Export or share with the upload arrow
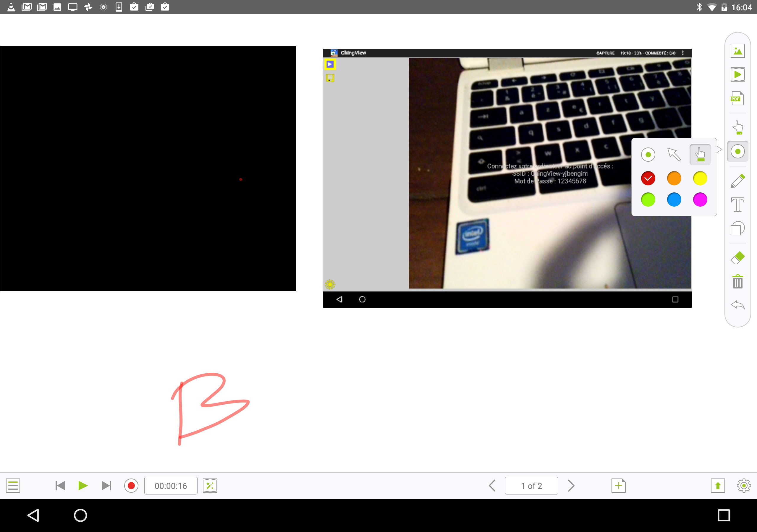757x532 pixels. coord(718,486)
